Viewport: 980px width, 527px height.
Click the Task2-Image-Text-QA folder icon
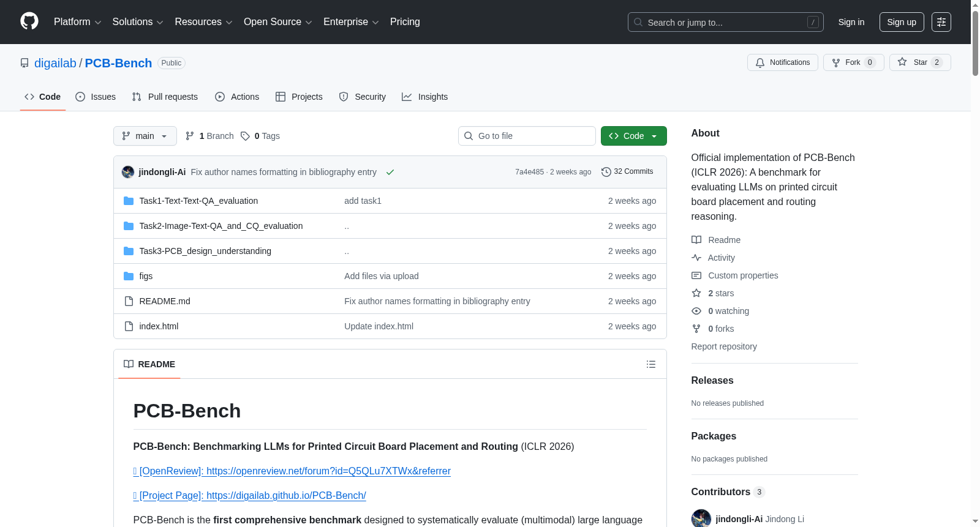click(x=129, y=226)
